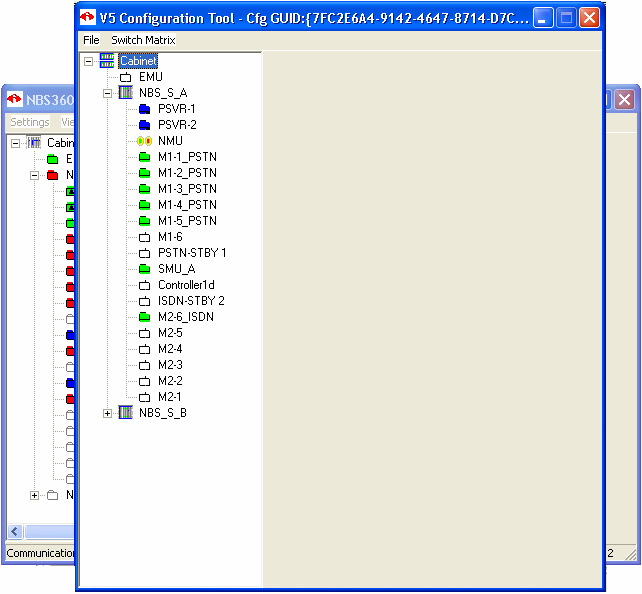The height and width of the screenshot is (594, 642).
Task: Select the NMU tree item
Action: coord(170,141)
